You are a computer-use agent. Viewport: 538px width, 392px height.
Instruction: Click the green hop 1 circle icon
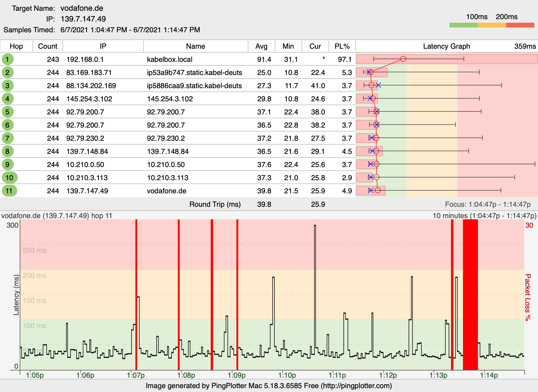[7, 59]
